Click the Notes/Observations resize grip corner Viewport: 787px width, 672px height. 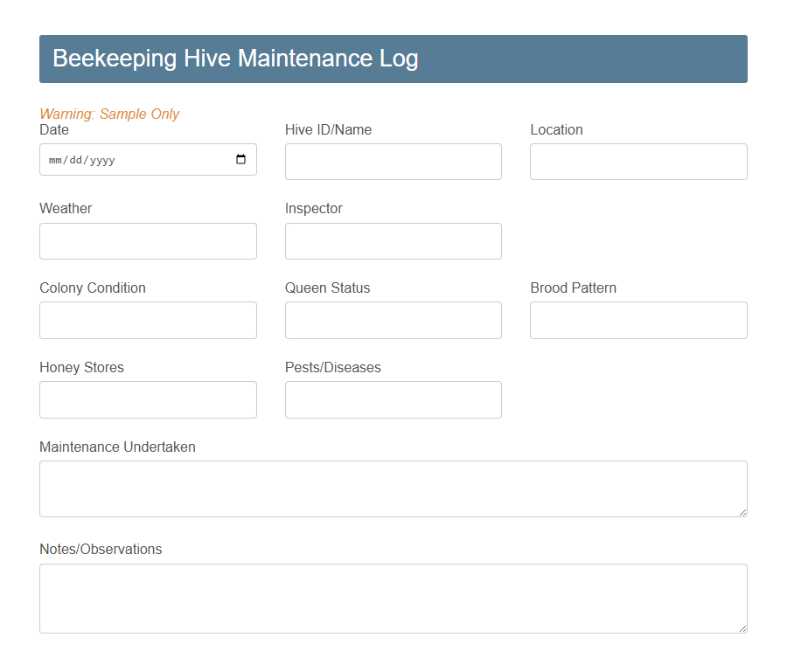[x=742, y=628]
